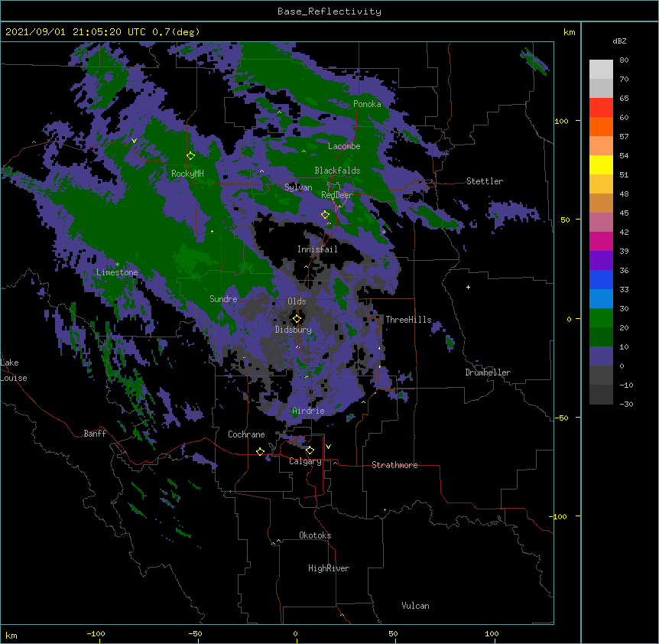Click the radar site diamond marker below Olds
Image resolution: width=659 pixels, height=644 pixels.
(297, 319)
